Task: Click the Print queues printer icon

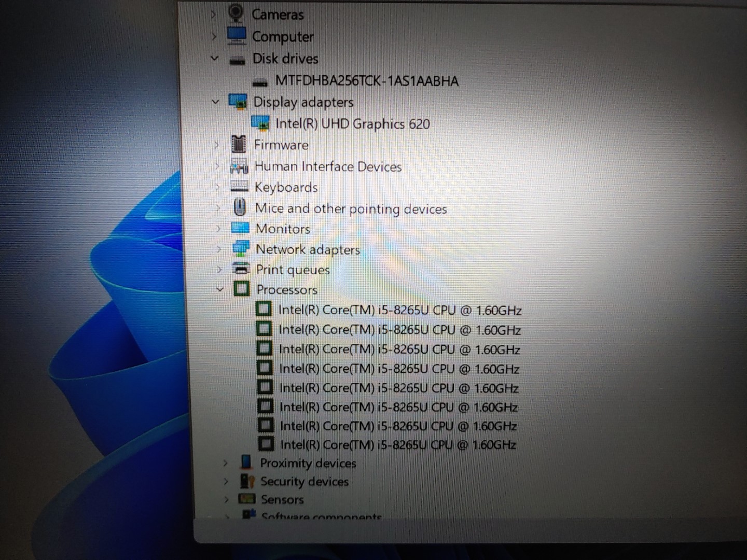Action: 241,269
